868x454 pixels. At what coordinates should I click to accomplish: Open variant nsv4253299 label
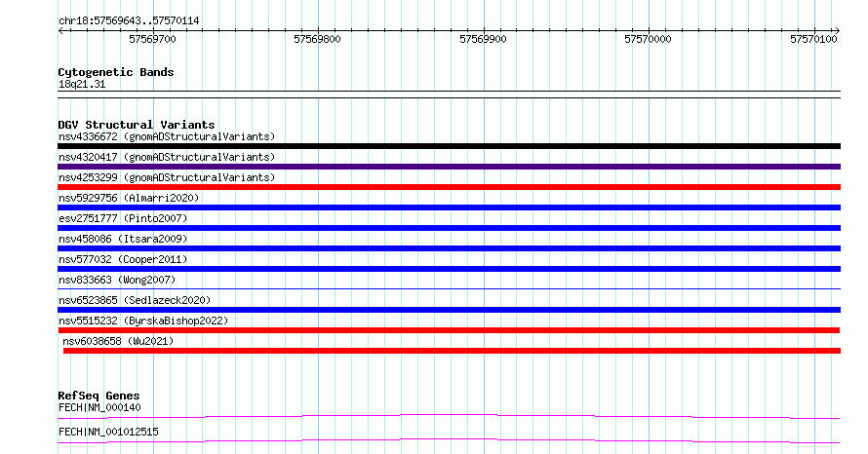click(x=167, y=177)
